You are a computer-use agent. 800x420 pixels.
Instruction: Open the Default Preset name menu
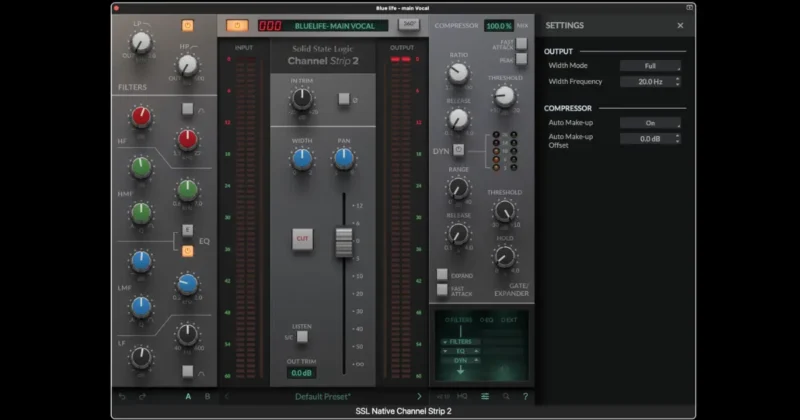coord(323,397)
